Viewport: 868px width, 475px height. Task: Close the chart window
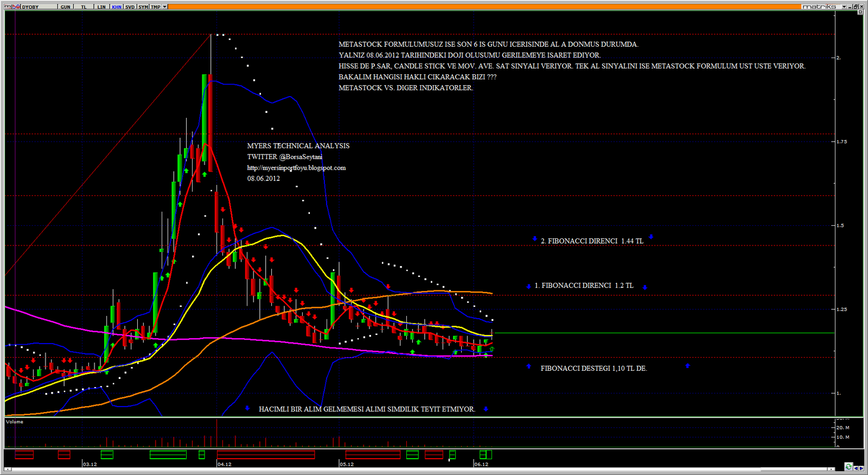(x=860, y=7)
